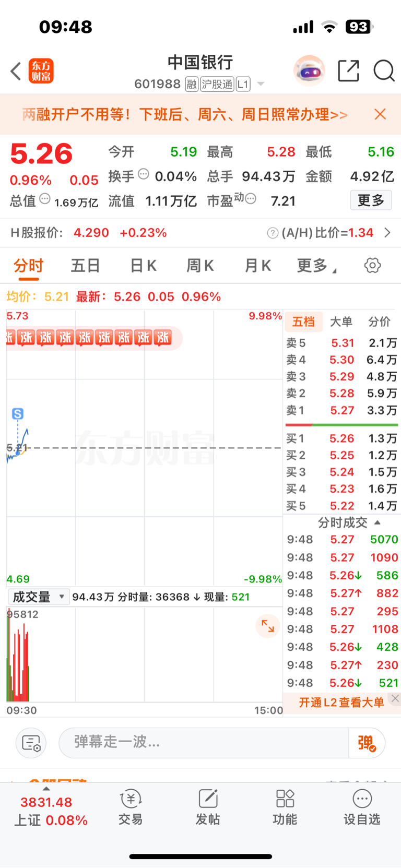This screenshot has height=868, width=401.
Task: Select 大单 tab
Action: (x=341, y=322)
